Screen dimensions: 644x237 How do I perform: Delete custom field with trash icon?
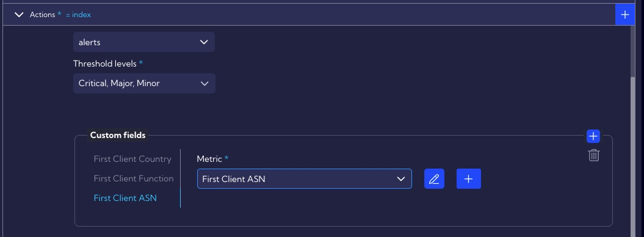tap(593, 155)
